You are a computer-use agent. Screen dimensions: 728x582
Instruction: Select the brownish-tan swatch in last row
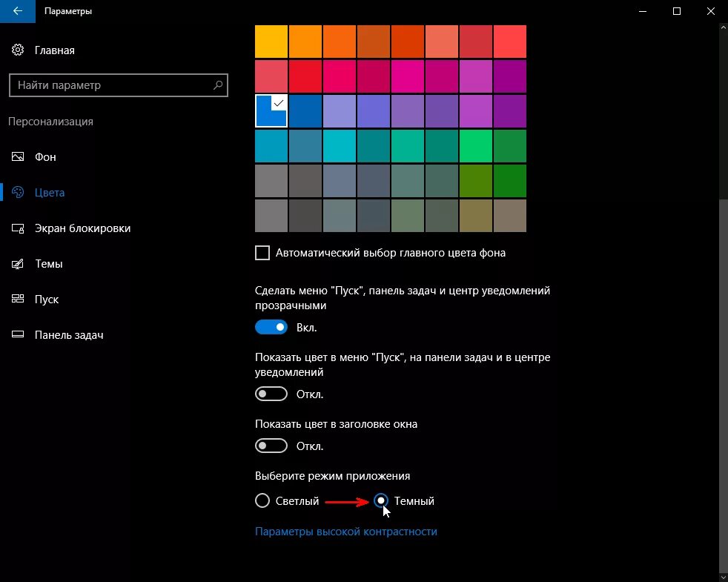[x=510, y=216]
